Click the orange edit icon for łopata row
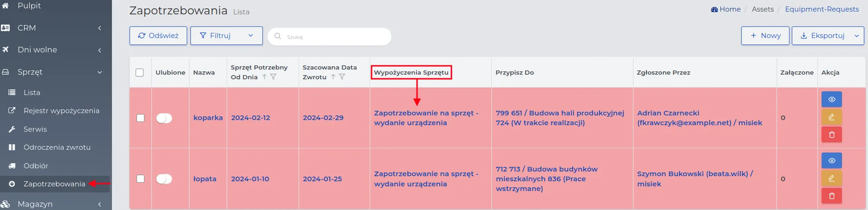The height and width of the screenshot is (210, 868). click(x=831, y=178)
